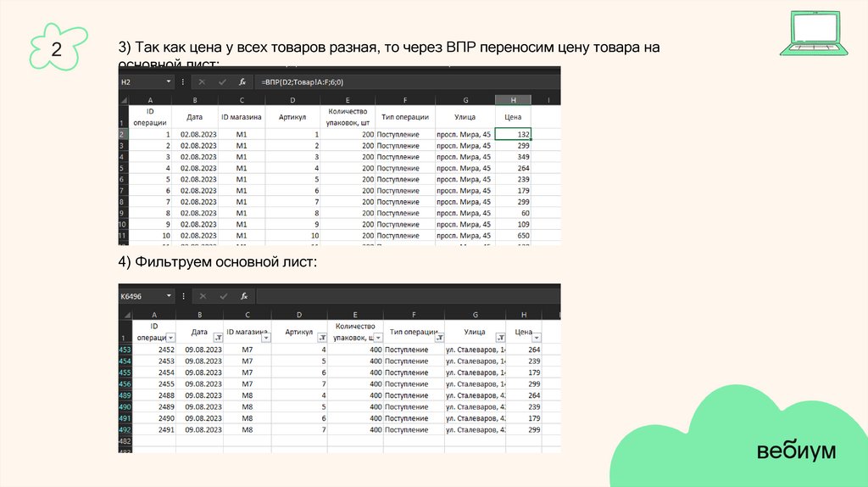Select row header 11 in the ВПР sheet
The image size is (868, 487).
click(x=123, y=236)
